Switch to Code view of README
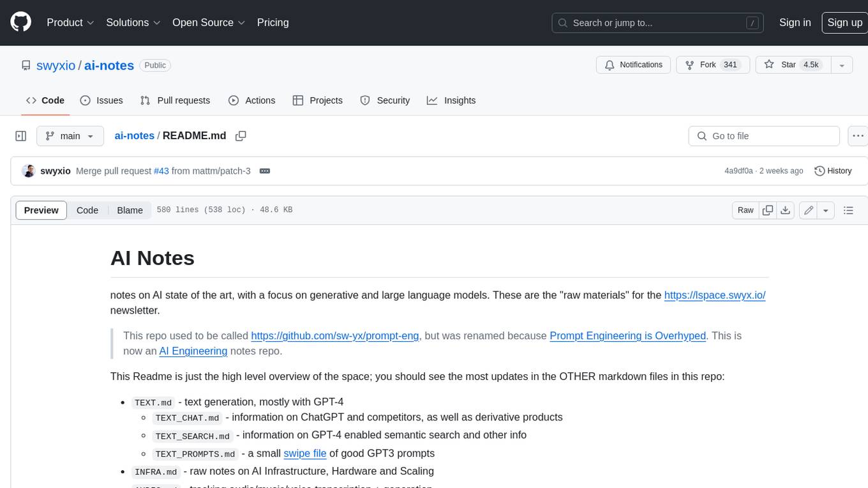The image size is (868, 488). click(87, 210)
